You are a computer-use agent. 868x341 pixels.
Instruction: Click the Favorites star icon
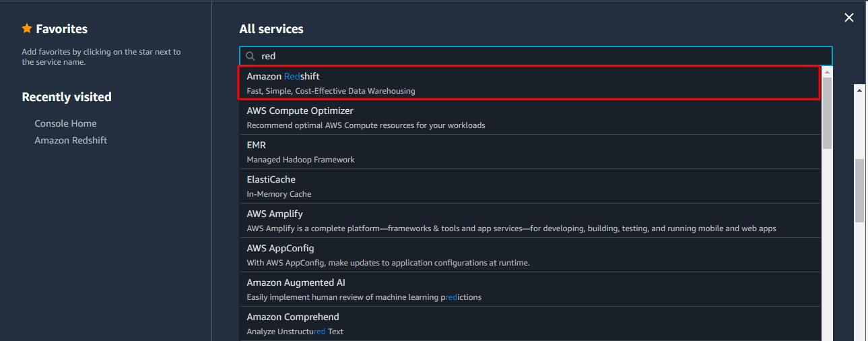point(27,28)
